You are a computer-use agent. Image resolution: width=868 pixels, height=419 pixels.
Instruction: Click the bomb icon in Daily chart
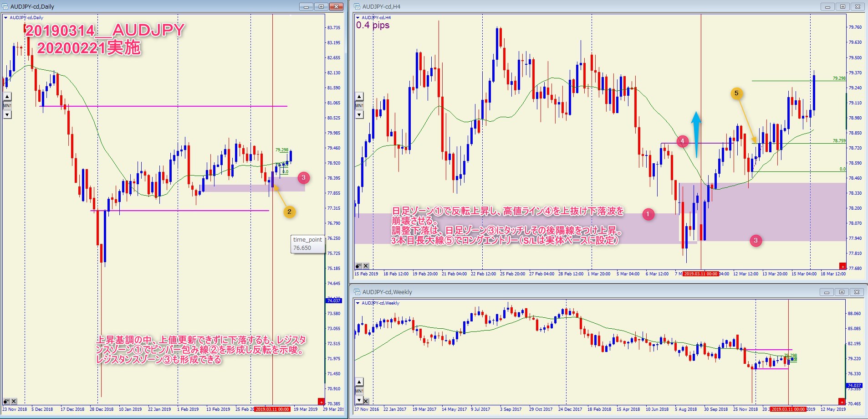pos(6,402)
